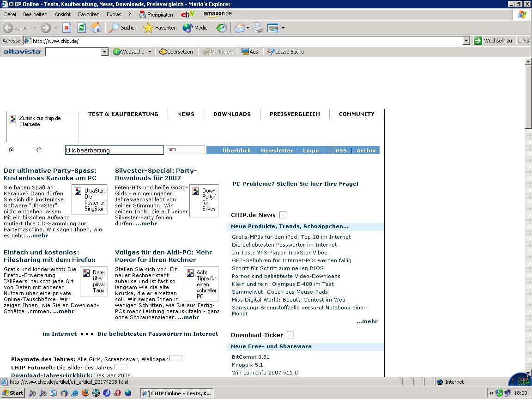Open 'Gratis-MP3s für den iPod' news link
The height and width of the screenshot is (399, 532).
[291, 237]
